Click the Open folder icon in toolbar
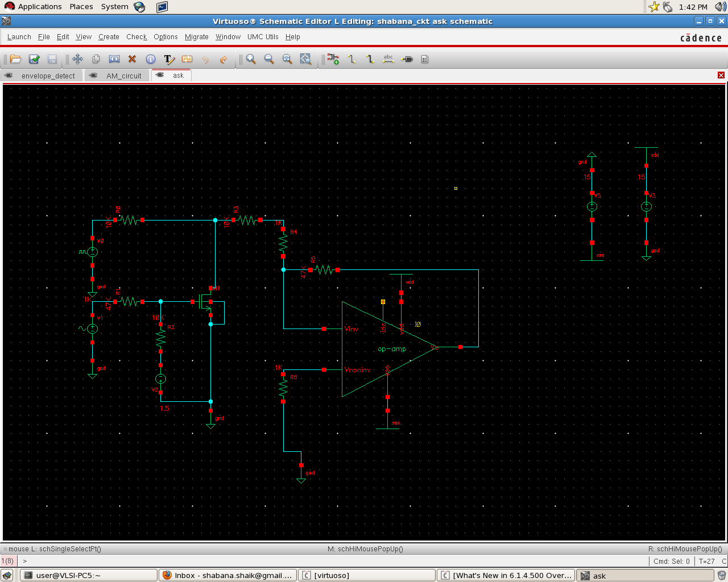The image size is (728, 582). [16, 59]
